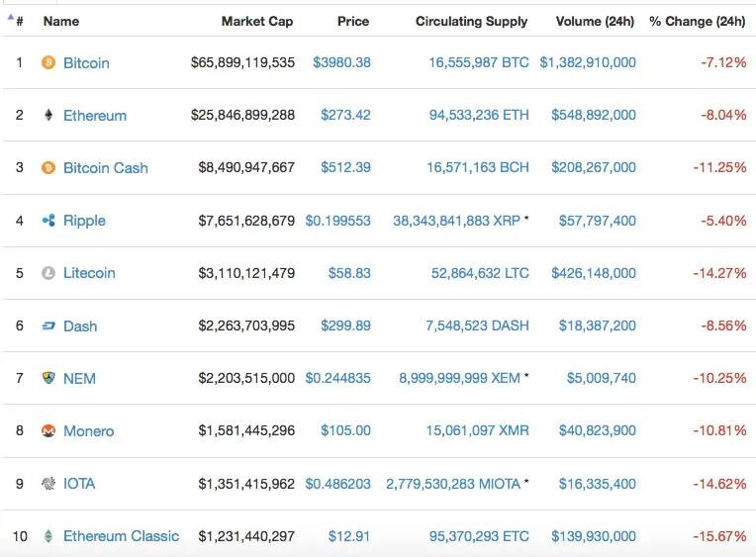756x557 pixels.
Task: Click Bitcoin Cash price $512.39
Action: coord(345,167)
